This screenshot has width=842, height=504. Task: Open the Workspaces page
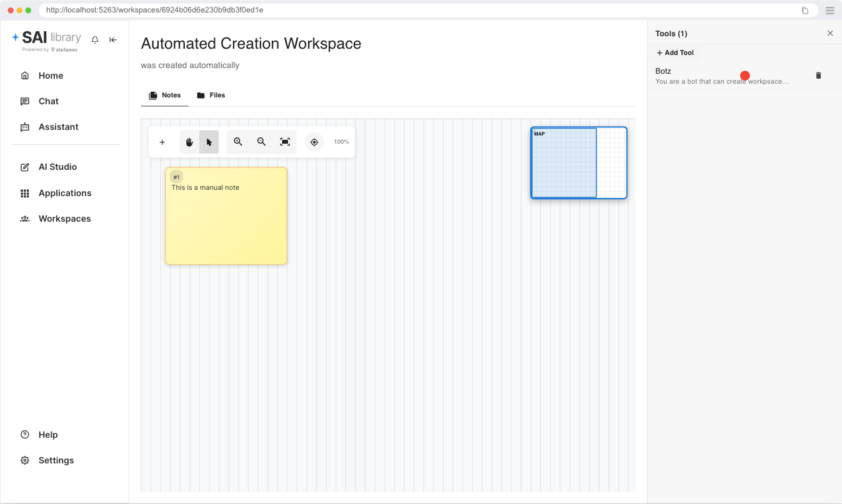coord(64,219)
